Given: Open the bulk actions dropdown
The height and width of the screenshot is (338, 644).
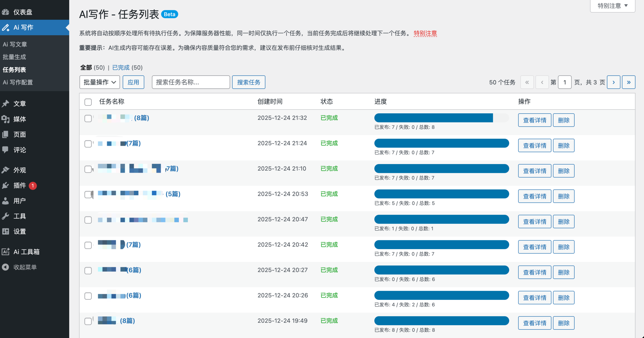Looking at the screenshot, I should click(100, 82).
